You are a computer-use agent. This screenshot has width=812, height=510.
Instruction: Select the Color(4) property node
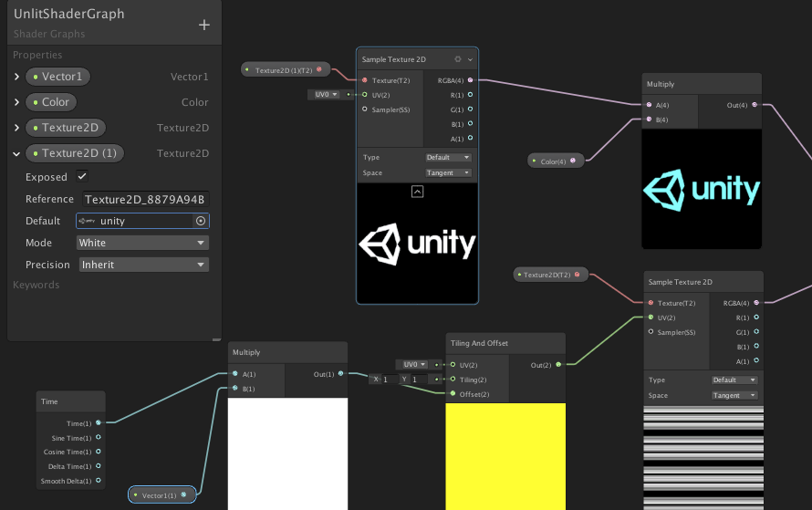click(556, 161)
